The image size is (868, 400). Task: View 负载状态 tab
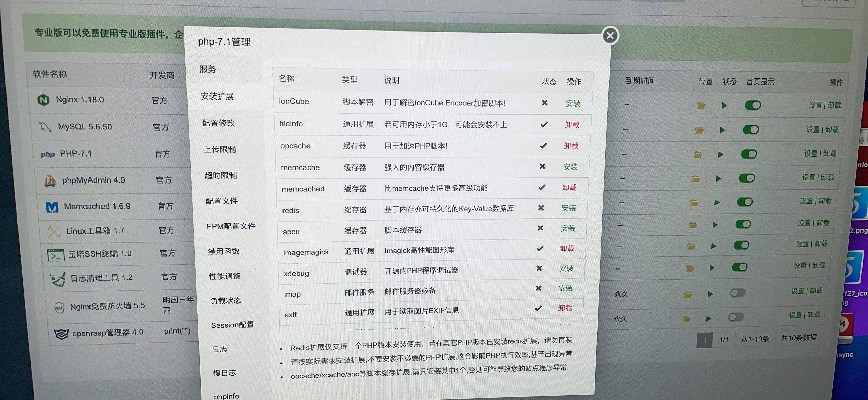(226, 300)
